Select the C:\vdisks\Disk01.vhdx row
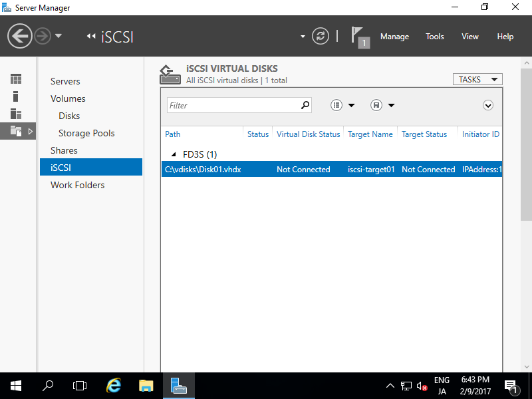The height and width of the screenshot is (399, 532). pyautogui.click(x=331, y=169)
